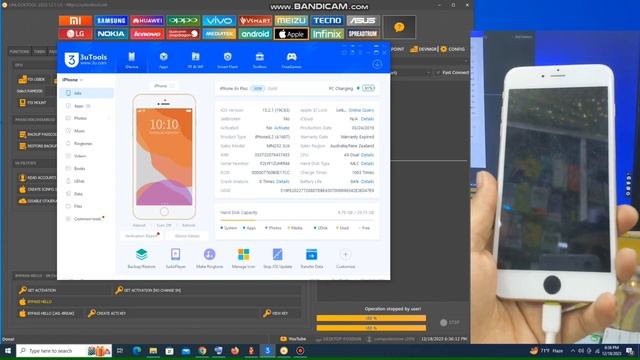Click Create Acti Key button
The height and width of the screenshot is (360, 640).
click(107, 313)
